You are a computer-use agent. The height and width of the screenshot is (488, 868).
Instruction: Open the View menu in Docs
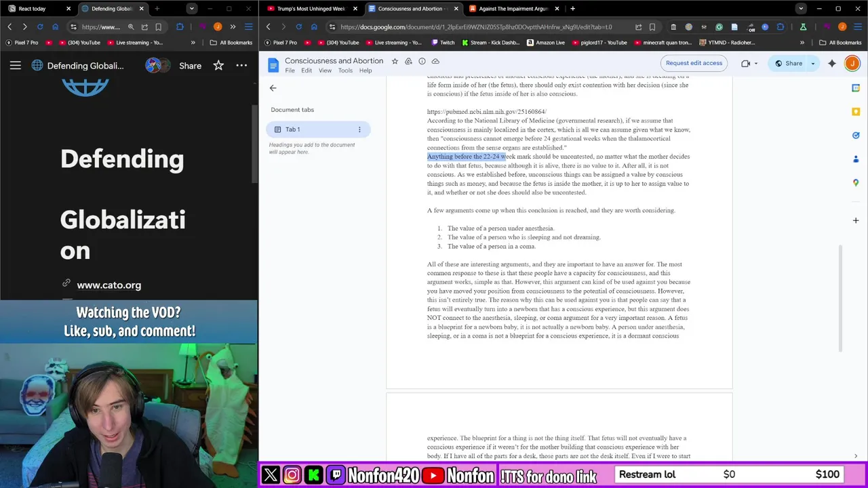[x=325, y=70]
